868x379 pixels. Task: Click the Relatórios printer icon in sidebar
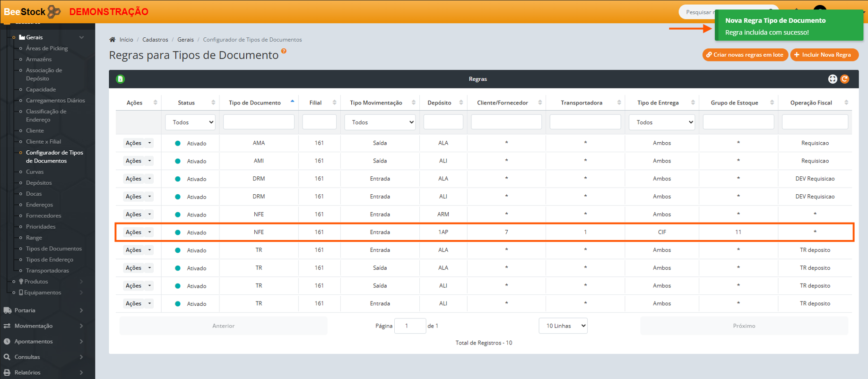pyautogui.click(x=7, y=372)
